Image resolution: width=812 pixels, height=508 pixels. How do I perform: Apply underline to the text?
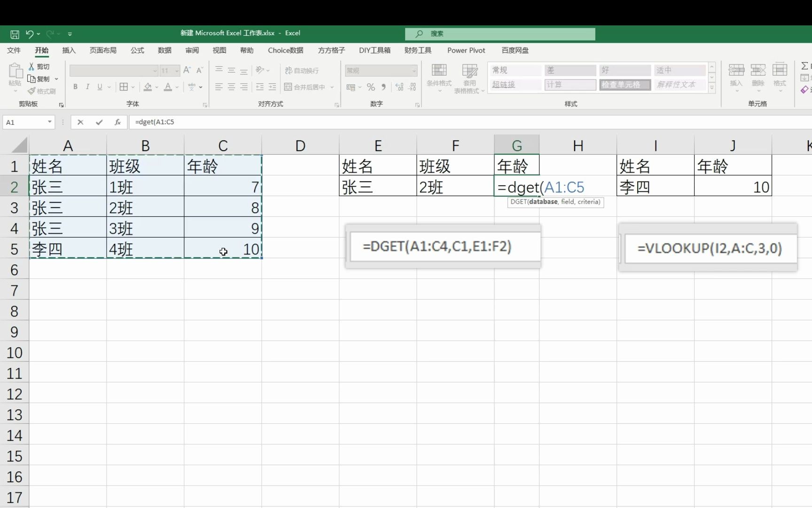coord(100,87)
